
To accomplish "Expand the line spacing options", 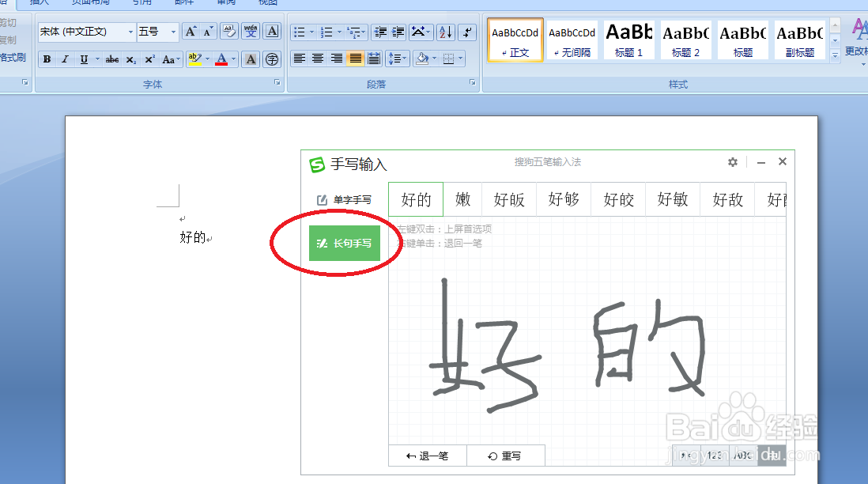I will pos(402,58).
